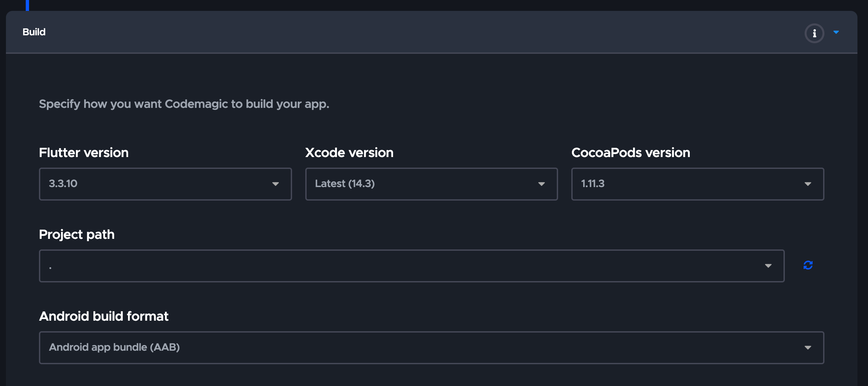868x386 pixels.
Task: Click the Android build format label
Action: (103, 316)
